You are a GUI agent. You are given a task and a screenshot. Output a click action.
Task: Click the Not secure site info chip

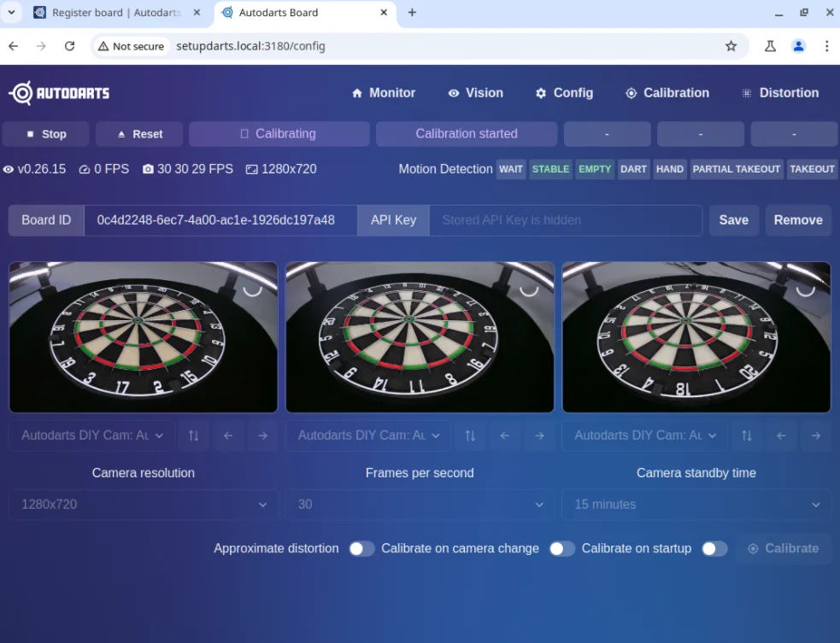[132, 46]
